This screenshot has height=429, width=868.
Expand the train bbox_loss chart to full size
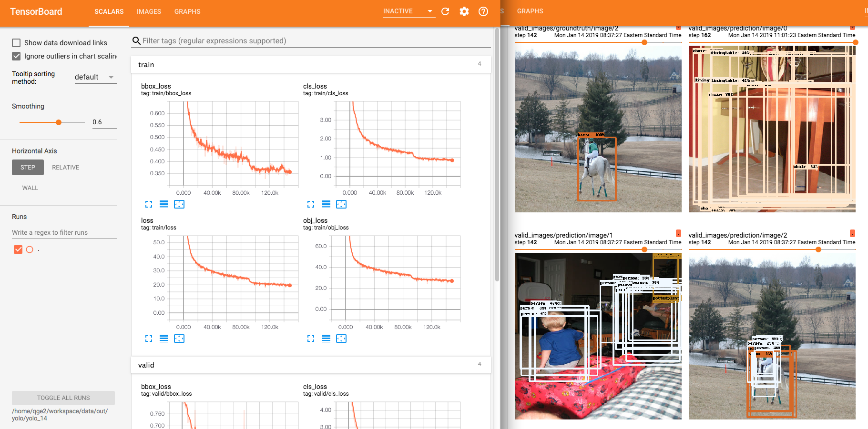149,204
